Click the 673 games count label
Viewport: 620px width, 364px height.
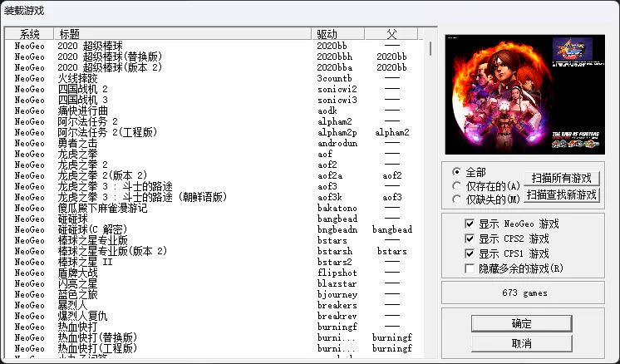[x=524, y=293]
